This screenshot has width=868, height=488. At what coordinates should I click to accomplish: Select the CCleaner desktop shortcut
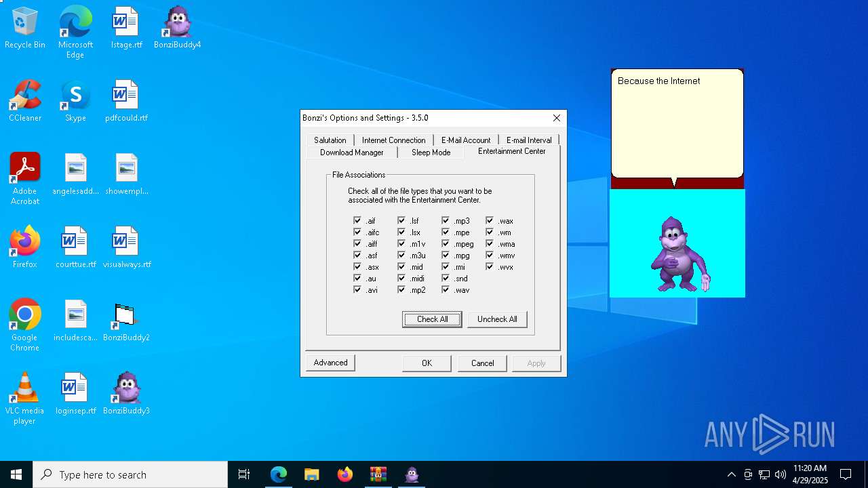25,101
